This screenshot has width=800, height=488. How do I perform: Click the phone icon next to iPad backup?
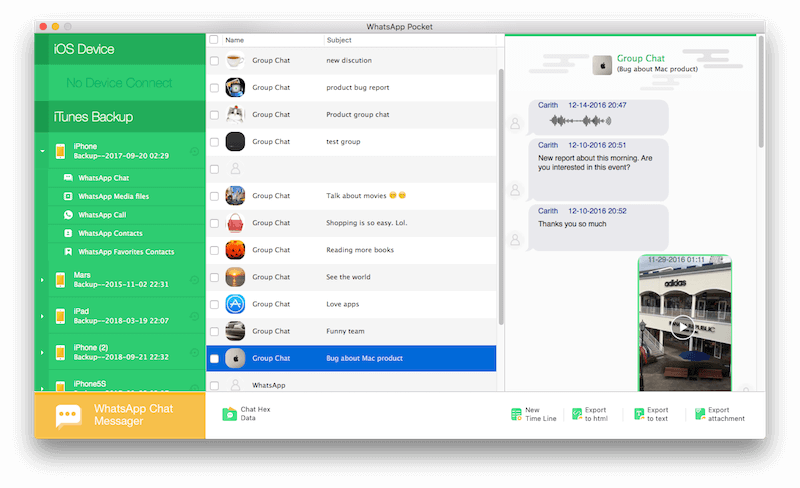[x=60, y=316]
